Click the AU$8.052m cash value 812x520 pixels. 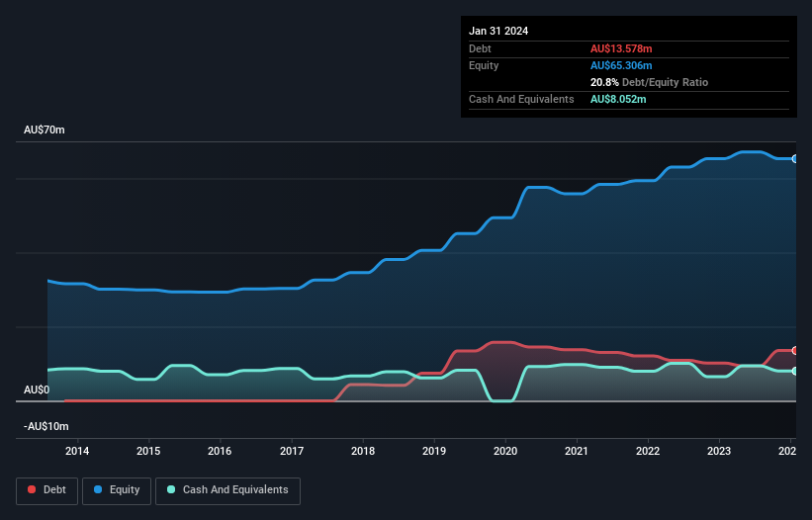tap(618, 99)
